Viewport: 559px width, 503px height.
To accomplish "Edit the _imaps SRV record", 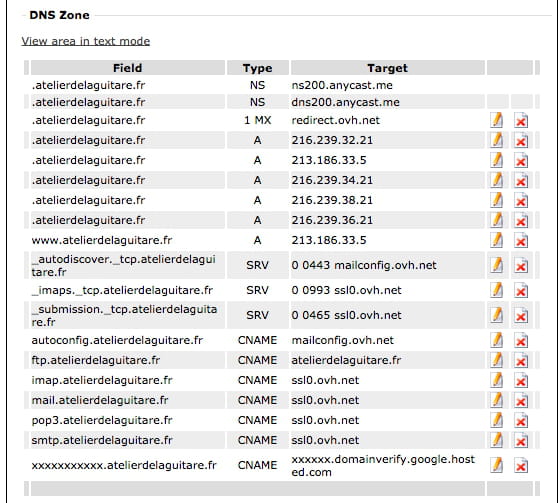I will [497, 290].
